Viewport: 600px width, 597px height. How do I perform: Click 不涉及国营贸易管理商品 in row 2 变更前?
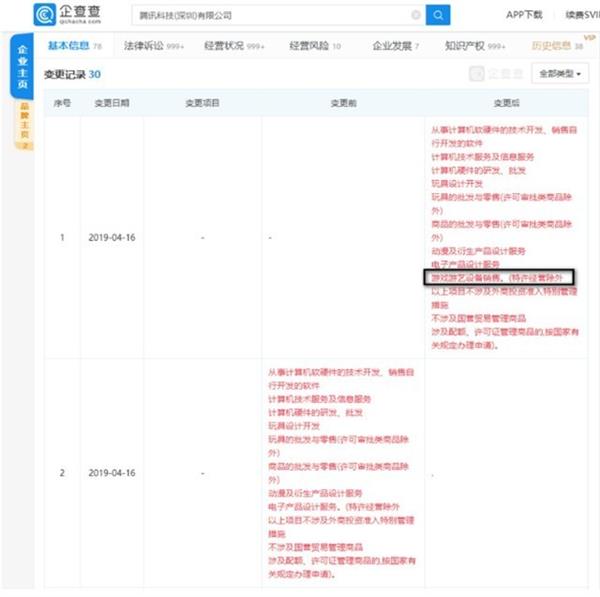(315, 547)
